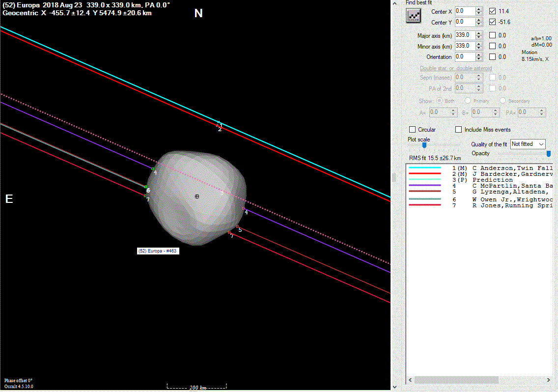Enable the Major axis fit checkbox

(x=493, y=35)
